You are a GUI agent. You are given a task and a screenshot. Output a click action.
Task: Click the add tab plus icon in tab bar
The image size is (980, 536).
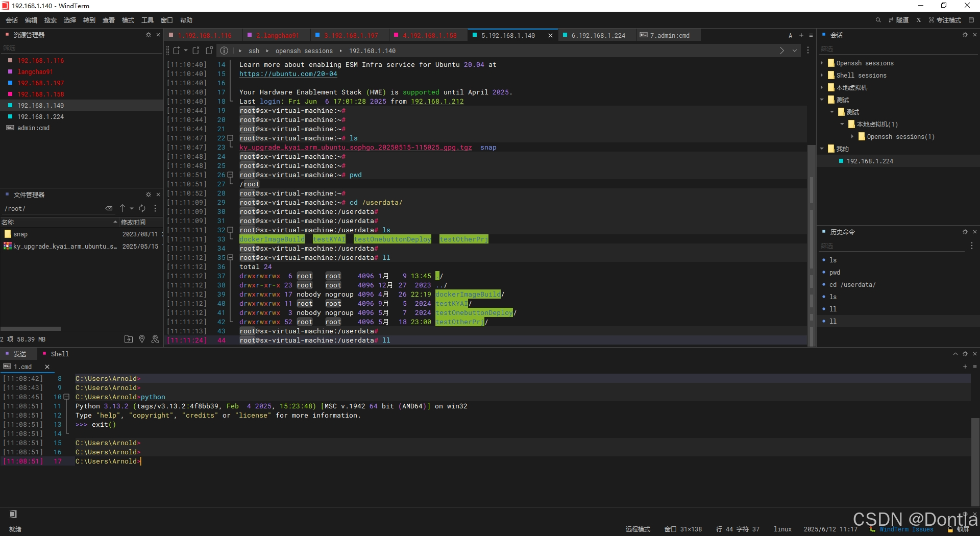coord(801,35)
